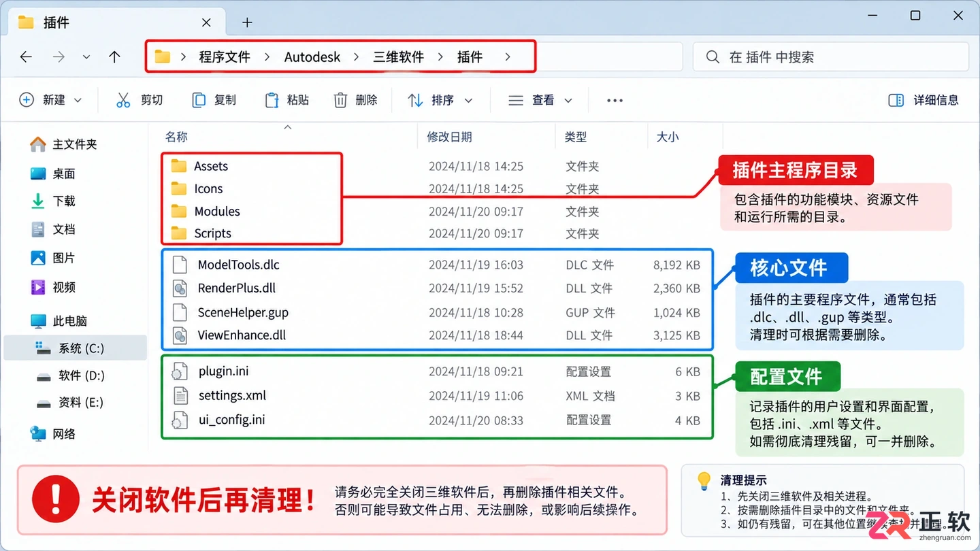The width and height of the screenshot is (980, 551).
Task: Select drive 软件 (D:) in sidebar
Action: (71, 375)
